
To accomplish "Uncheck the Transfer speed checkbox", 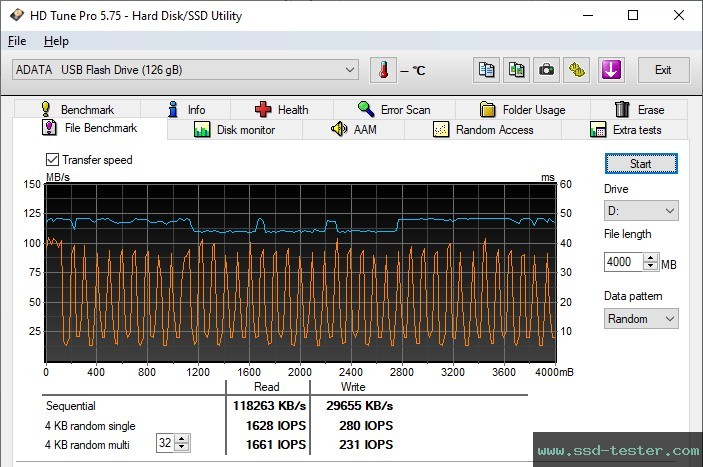I will 53,160.
